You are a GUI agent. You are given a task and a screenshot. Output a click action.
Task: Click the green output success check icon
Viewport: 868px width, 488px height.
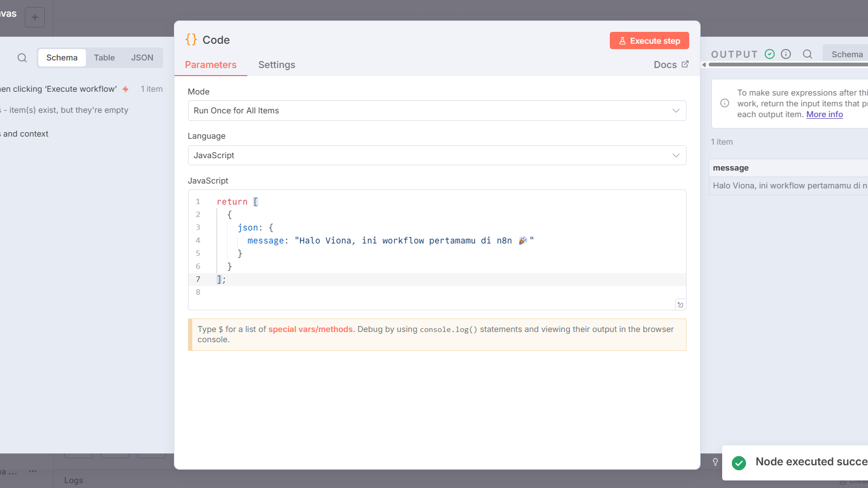coord(770,54)
